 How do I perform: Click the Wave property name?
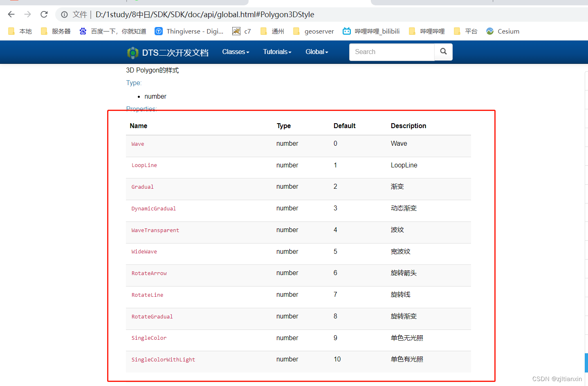138,144
